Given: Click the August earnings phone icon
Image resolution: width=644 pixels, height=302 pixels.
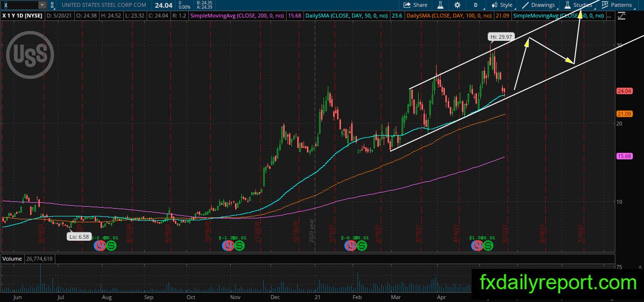Looking at the screenshot, I should tap(100, 246).
